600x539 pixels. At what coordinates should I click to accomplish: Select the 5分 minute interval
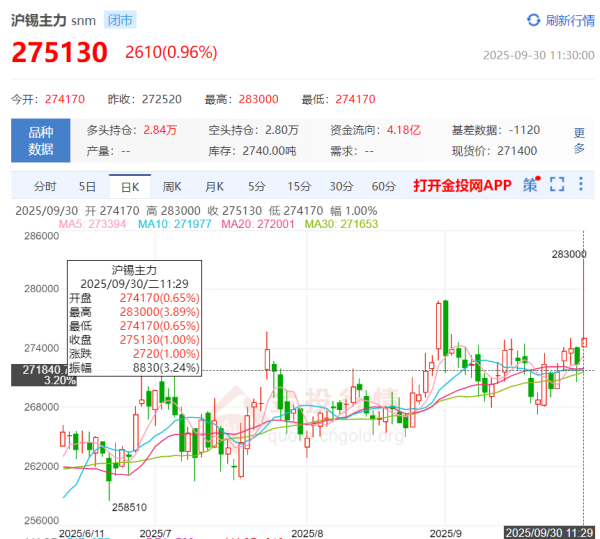(257, 186)
